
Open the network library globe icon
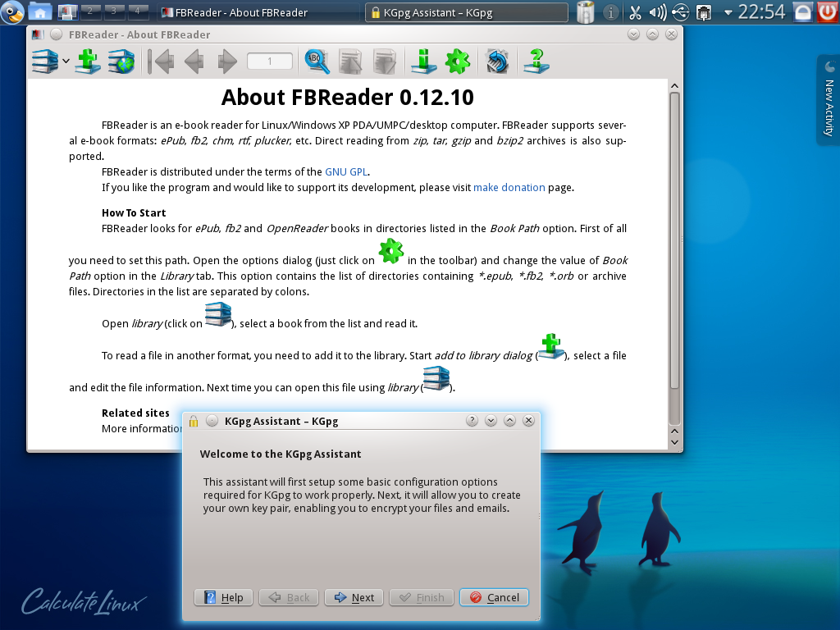click(121, 61)
